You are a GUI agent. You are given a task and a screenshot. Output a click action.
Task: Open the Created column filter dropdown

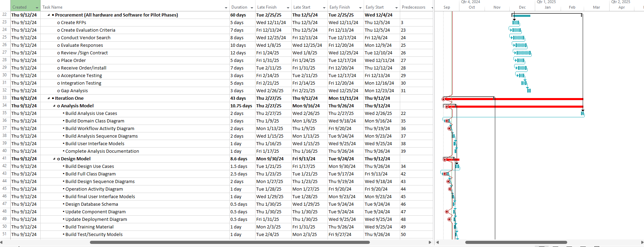(x=37, y=8)
